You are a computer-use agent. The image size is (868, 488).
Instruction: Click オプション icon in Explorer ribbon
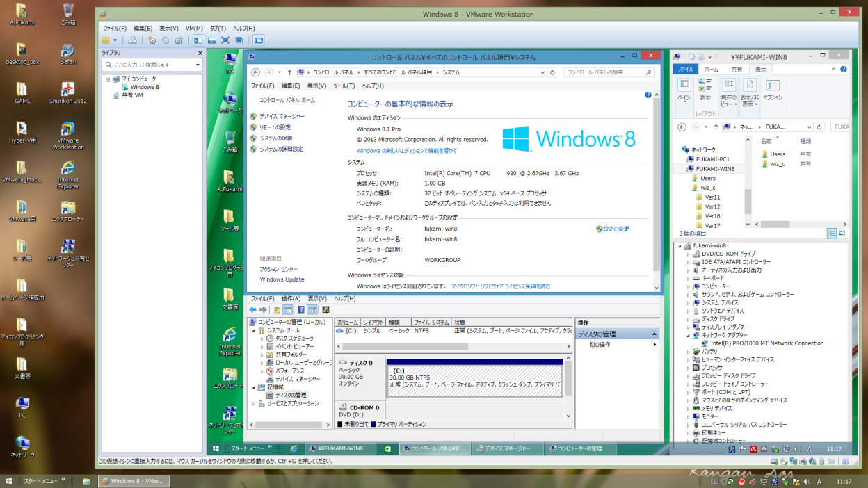click(773, 89)
